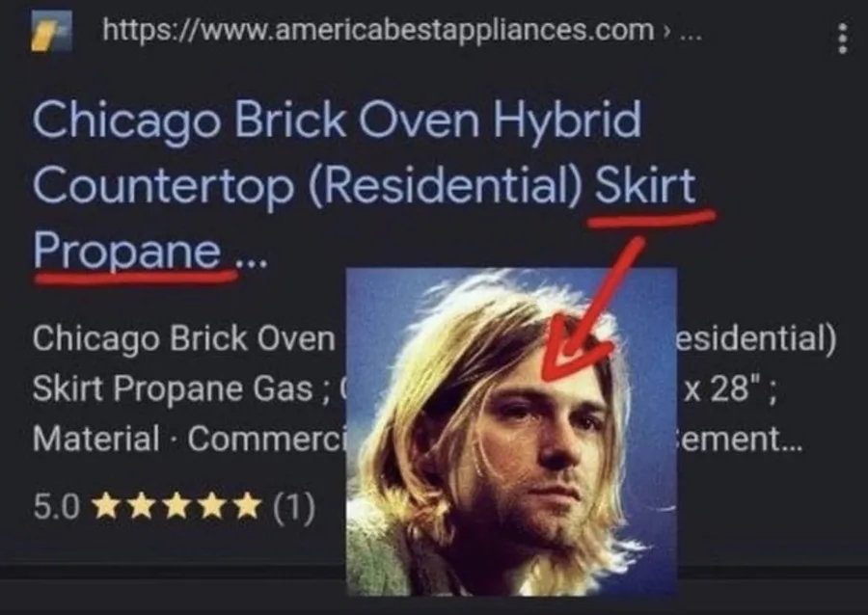
Task: Click the first gold rating star
Action: click(x=106, y=506)
